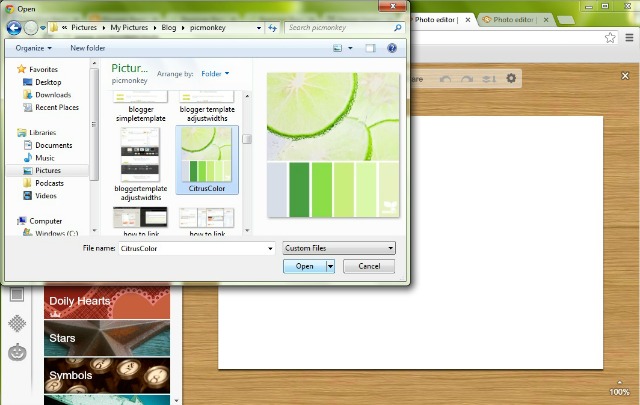This screenshot has height=405, width=640.
Task: Open the Custom Files type dropdown
Action: (x=339, y=248)
